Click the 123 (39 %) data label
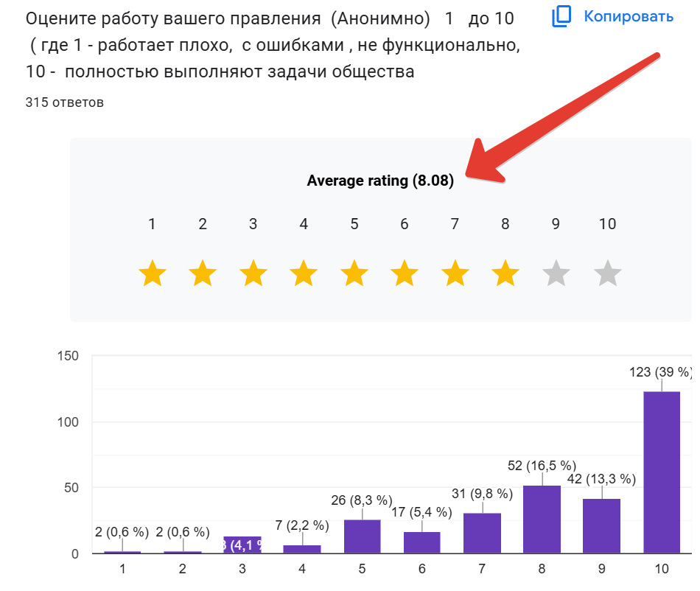The width and height of the screenshot is (700, 591). (659, 372)
